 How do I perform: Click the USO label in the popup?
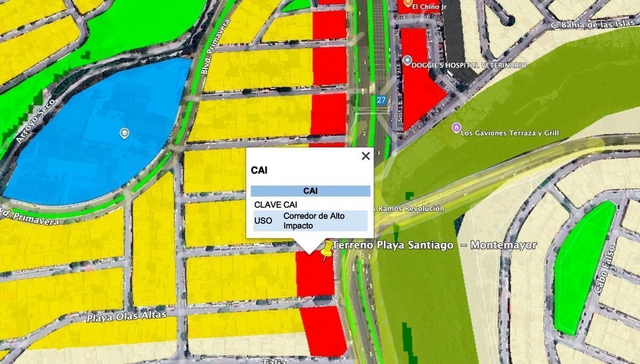click(x=263, y=221)
